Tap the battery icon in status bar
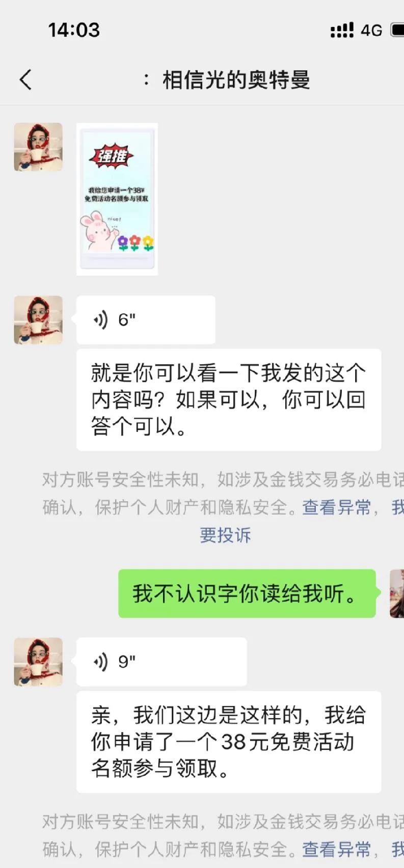404x868 pixels. point(397,30)
